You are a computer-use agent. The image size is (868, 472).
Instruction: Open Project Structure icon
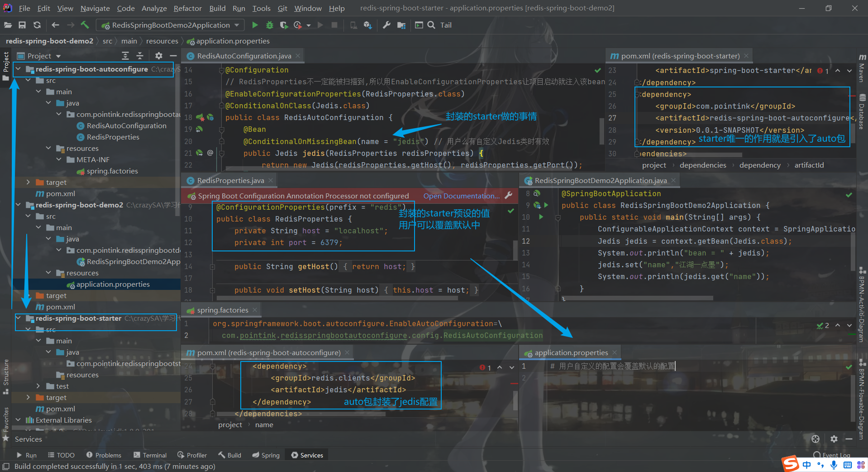pos(401,25)
